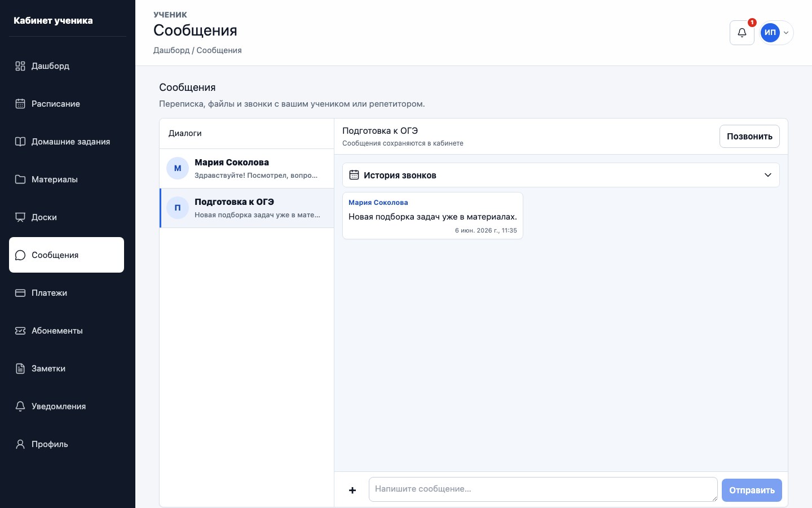
Task: Open the Доски menu item
Action: click(67, 217)
